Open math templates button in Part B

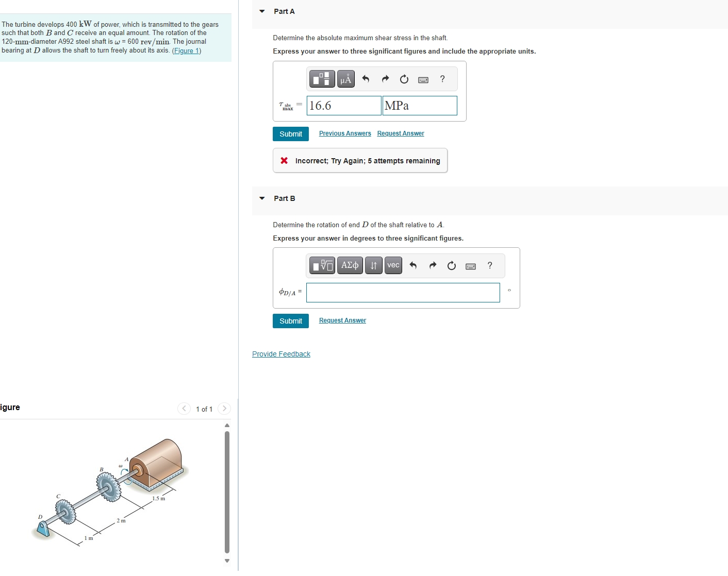[322, 265]
